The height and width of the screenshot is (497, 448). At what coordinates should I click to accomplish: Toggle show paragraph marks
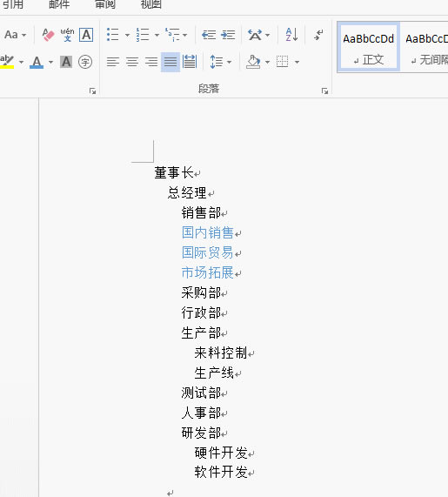click(318, 34)
